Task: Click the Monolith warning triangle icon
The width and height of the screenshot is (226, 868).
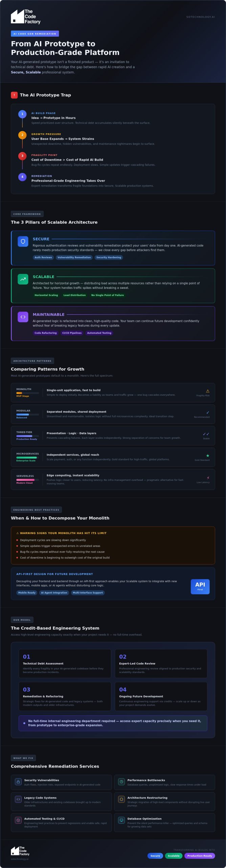Action: [208, 391]
